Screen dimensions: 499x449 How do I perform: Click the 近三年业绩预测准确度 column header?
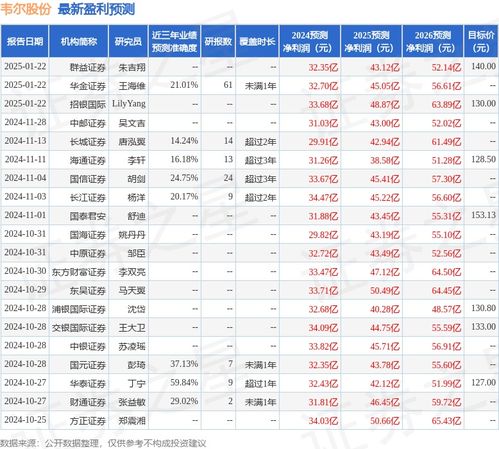click(174, 41)
